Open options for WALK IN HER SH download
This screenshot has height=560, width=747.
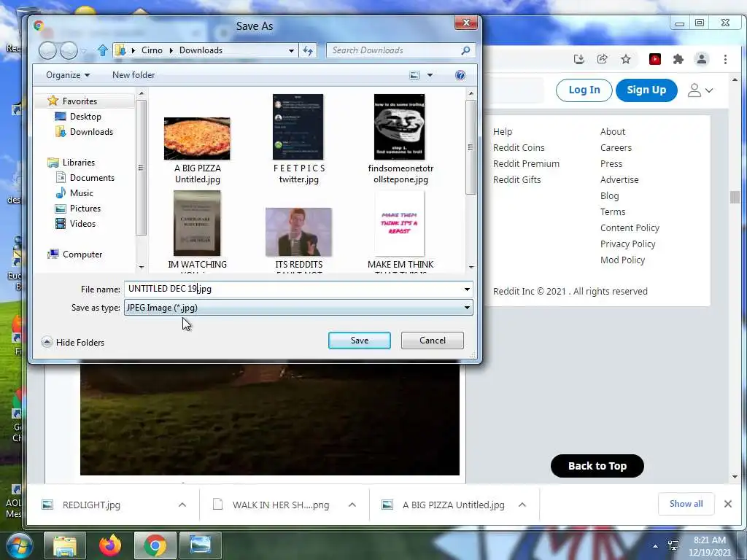tap(352, 505)
